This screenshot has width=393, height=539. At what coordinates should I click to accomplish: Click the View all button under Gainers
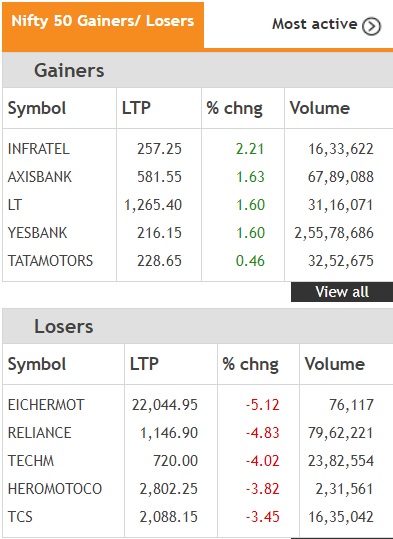(342, 292)
